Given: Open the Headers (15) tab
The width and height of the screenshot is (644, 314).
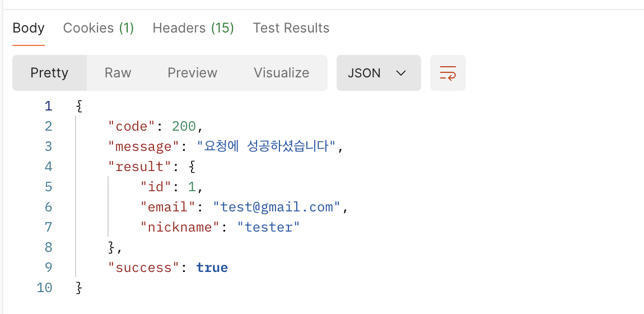Looking at the screenshot, I should tap(193, 28).
